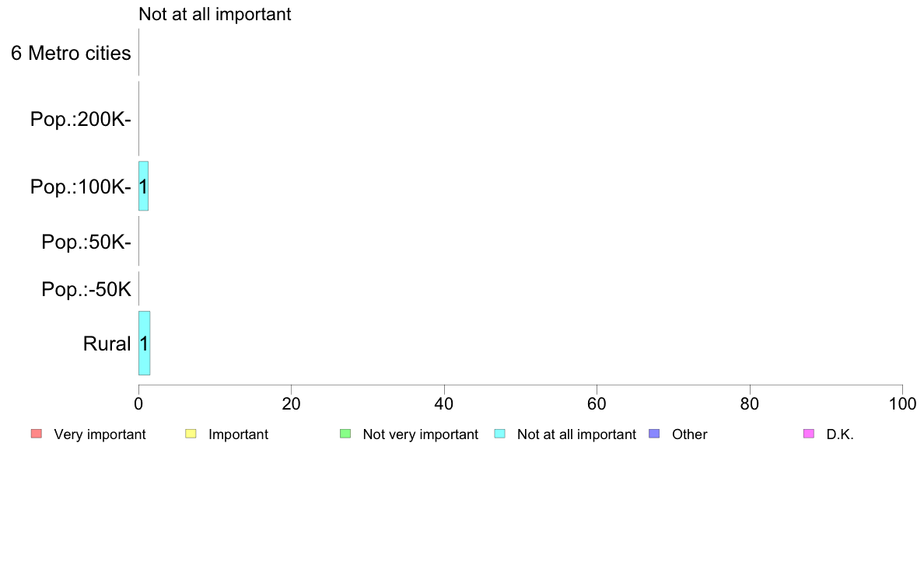Click the 6 Metro cities row label
The width and height of the screenshot is (924, 572).
tap(71, 53)
